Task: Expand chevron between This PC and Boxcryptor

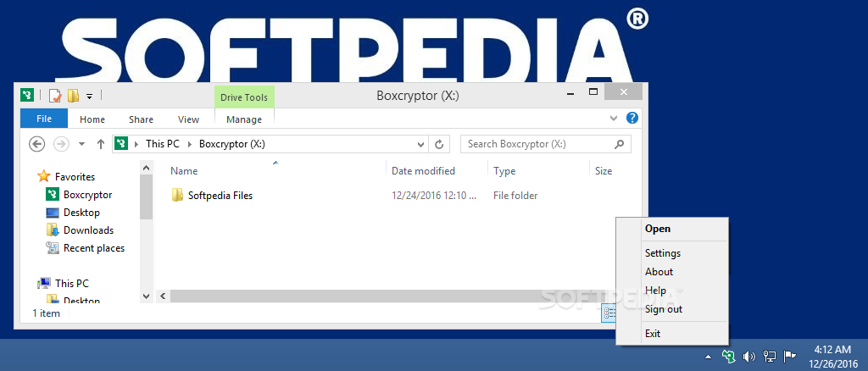Action: point(190,144)
